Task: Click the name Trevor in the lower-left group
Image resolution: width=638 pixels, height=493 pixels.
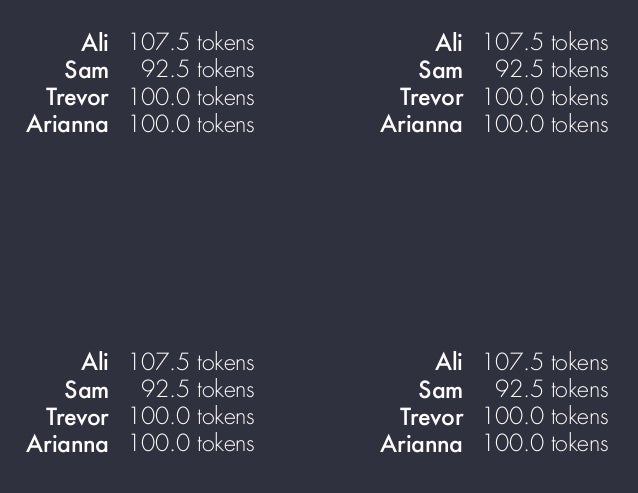Action: click(x=77, y=417)
